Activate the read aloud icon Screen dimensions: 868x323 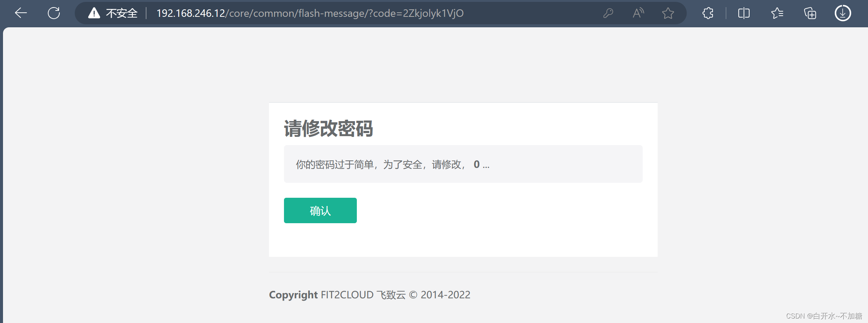coord(638,13)
